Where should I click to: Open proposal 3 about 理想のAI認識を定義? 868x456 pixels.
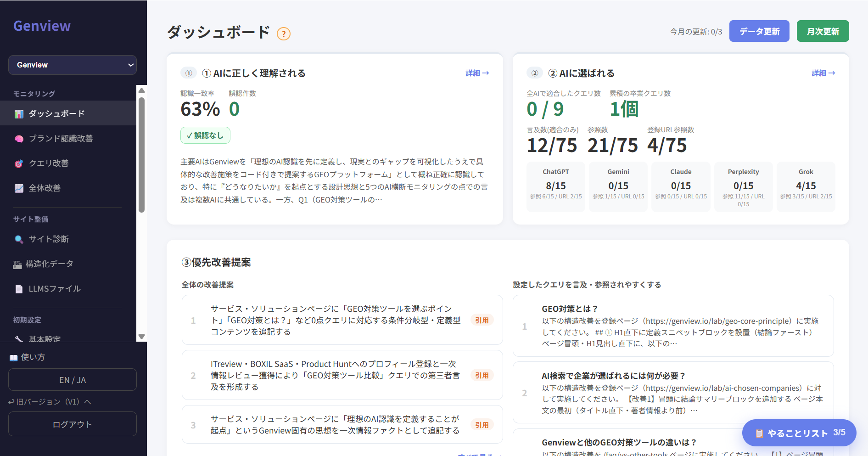tap(342, 425)
